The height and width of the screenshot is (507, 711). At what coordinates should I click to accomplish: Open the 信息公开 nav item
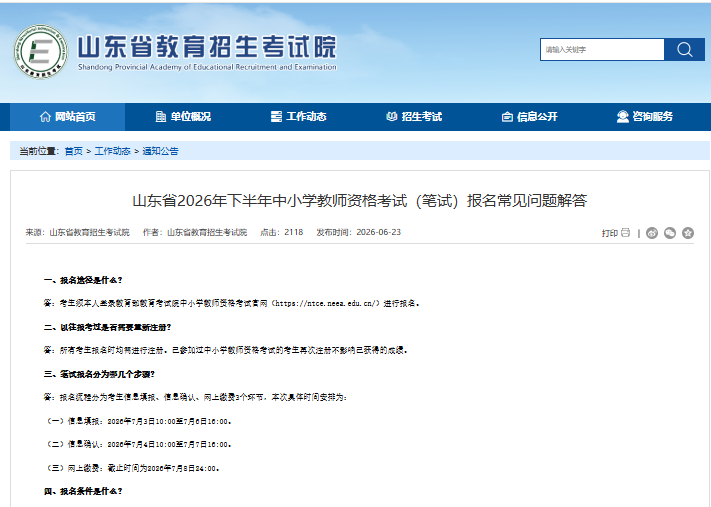tap(529, 117)
